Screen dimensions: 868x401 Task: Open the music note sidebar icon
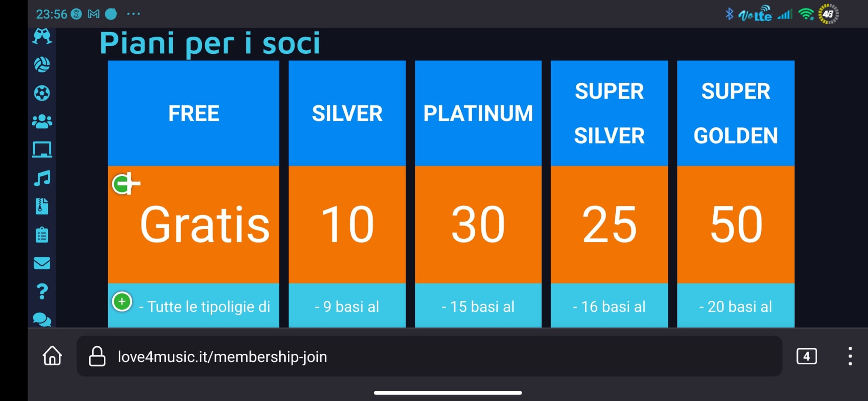pyautogui.click(x=42, y=178)
